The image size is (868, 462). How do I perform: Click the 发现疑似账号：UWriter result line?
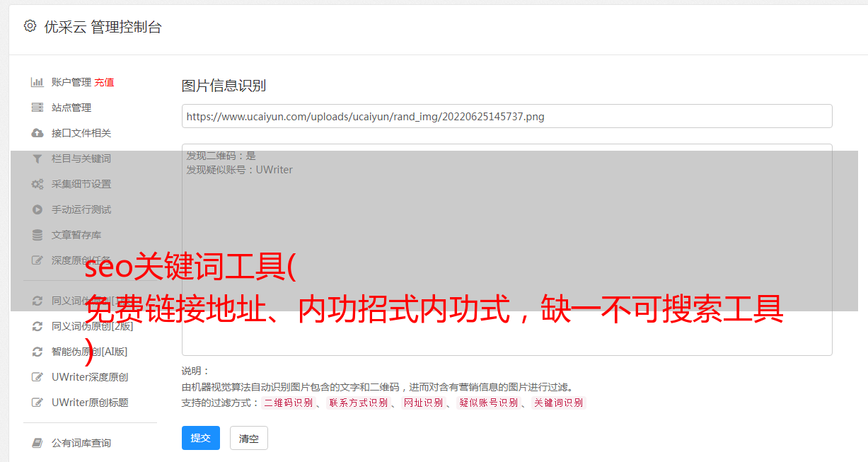click(x=240, y=170)
